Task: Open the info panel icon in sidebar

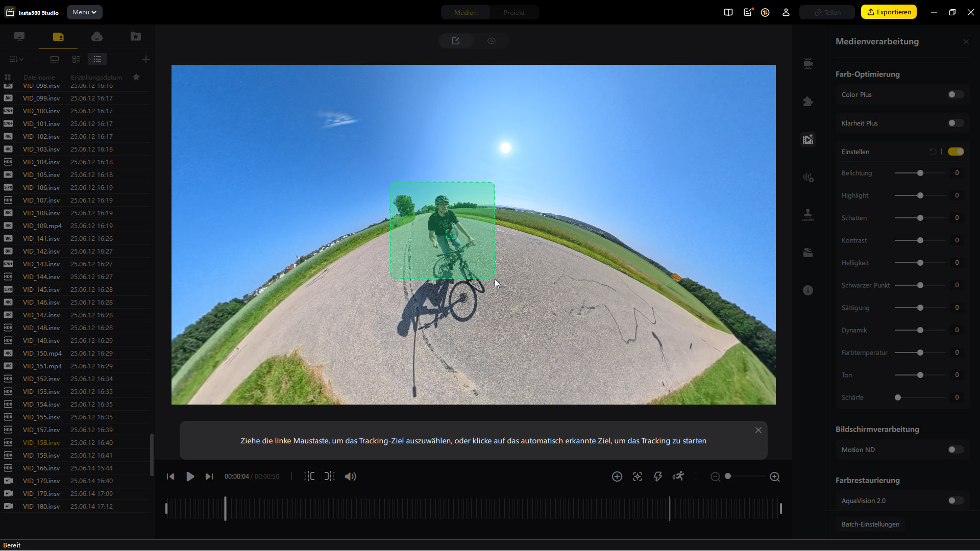Action: 808,290
